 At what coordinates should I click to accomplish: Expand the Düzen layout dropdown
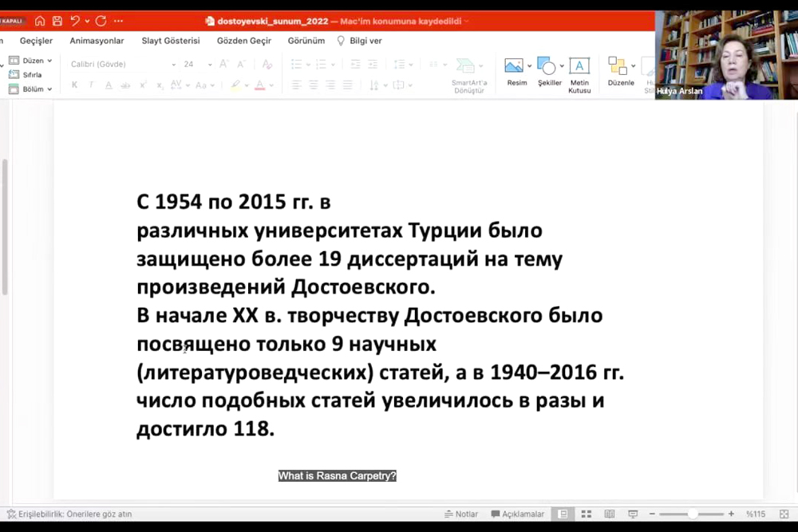click(x=32, y=61)
